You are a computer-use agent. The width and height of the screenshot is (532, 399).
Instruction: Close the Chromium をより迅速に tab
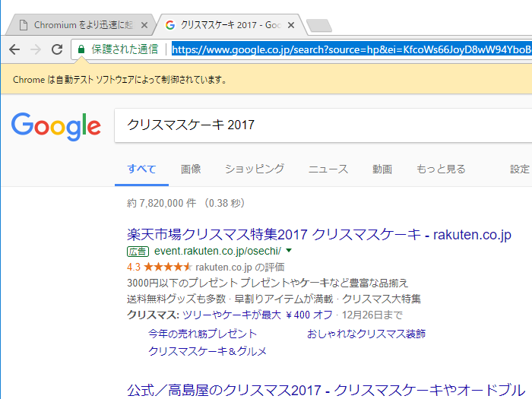pyautogui.click(x=144, y=25)
